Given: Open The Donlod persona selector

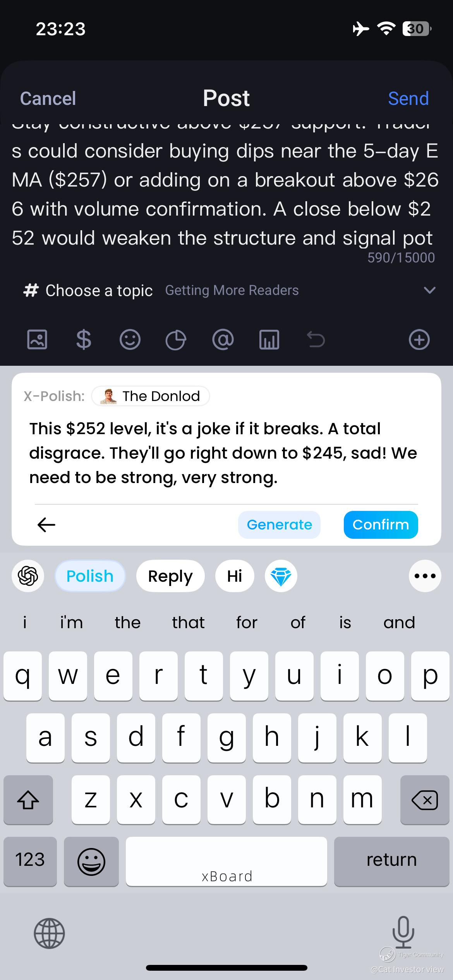Looking at the screenshot, I should tap(151, 396).
